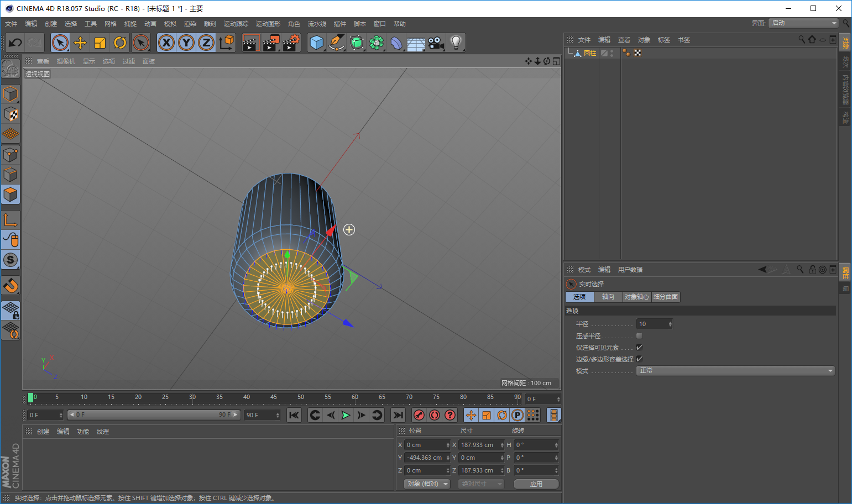The height and width of the screenshot is (504, 852).
Task: Toggle X axis lock
Action: [166, 43]
